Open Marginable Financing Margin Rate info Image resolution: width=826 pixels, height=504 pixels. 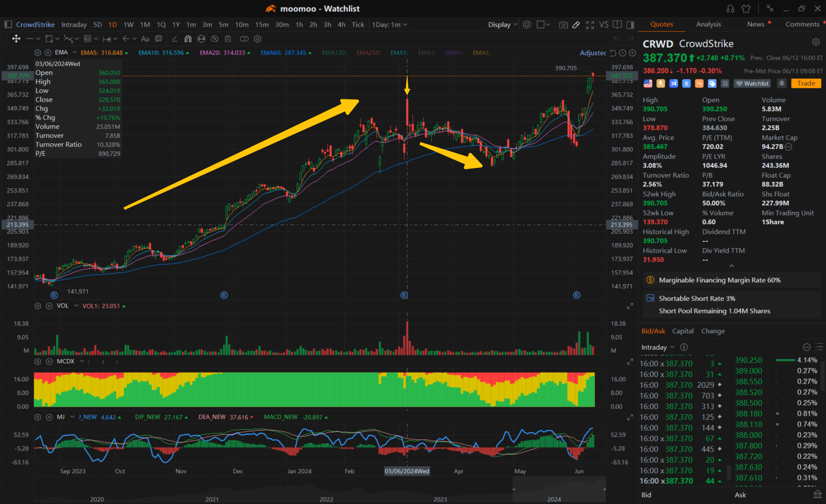point(731,280)
